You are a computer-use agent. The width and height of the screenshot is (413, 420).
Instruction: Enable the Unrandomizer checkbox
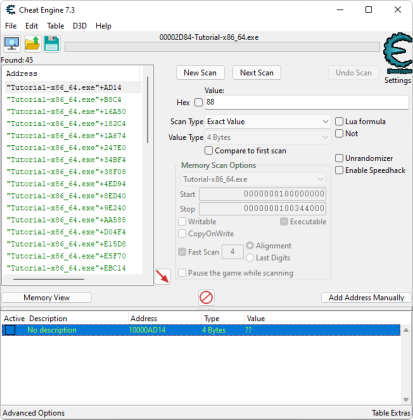point(339,158)
